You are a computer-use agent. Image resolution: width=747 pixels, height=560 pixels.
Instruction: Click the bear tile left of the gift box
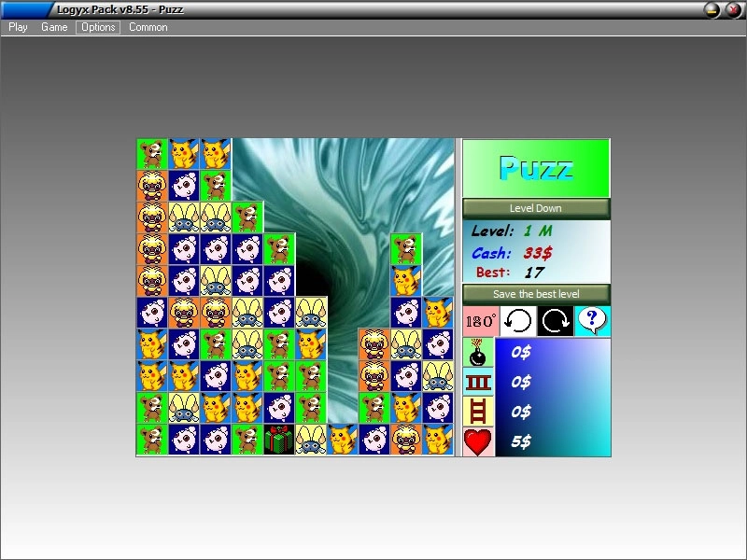point(247,440)
